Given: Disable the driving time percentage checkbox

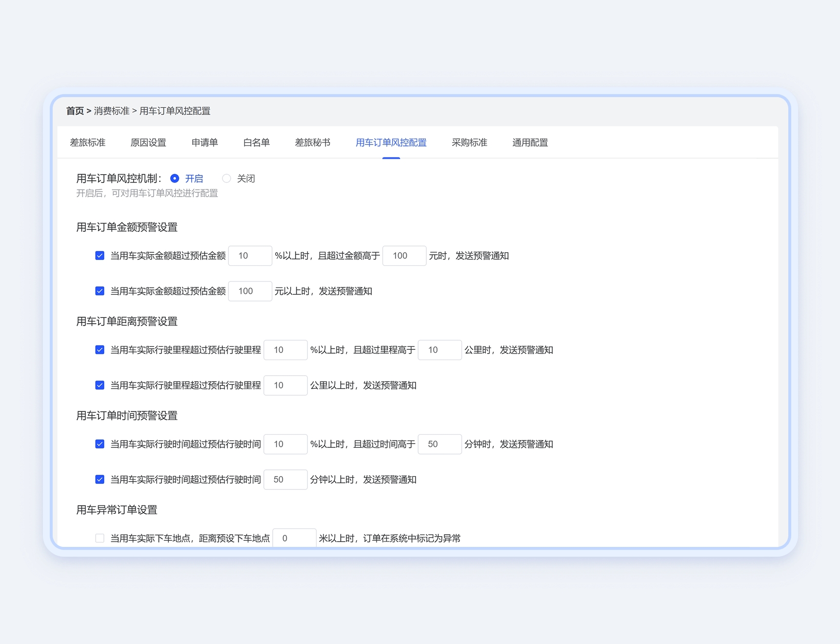Looking at the screenshot, I should pos(100,444).
